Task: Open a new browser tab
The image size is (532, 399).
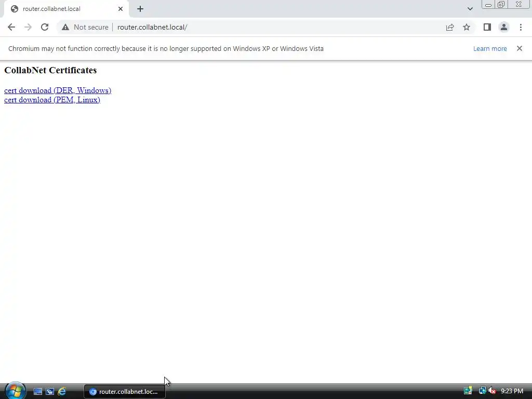Action: 140,9
